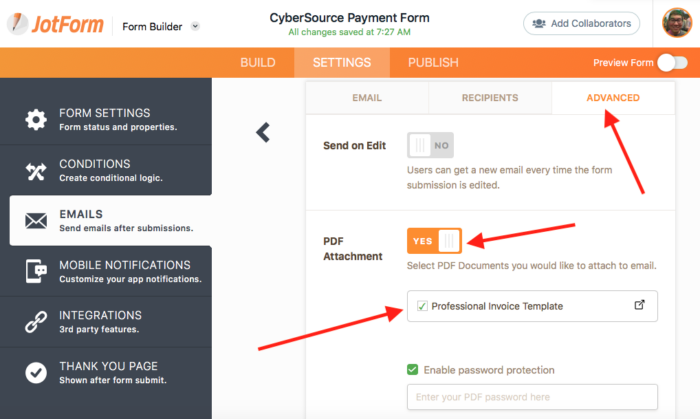Expand the Form Builder dropdown arrow
This screenshot has width=700, height=419.
(195, 27)
